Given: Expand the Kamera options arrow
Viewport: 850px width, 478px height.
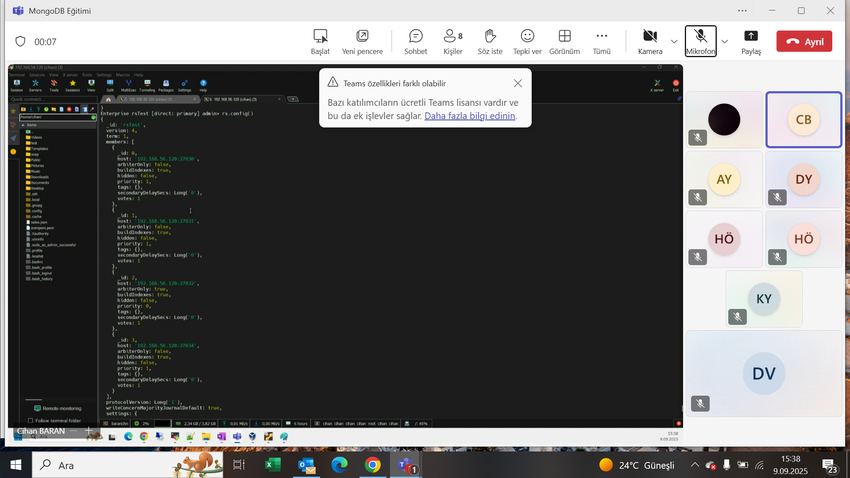Looking at the screenshot, I should (674, 42).
